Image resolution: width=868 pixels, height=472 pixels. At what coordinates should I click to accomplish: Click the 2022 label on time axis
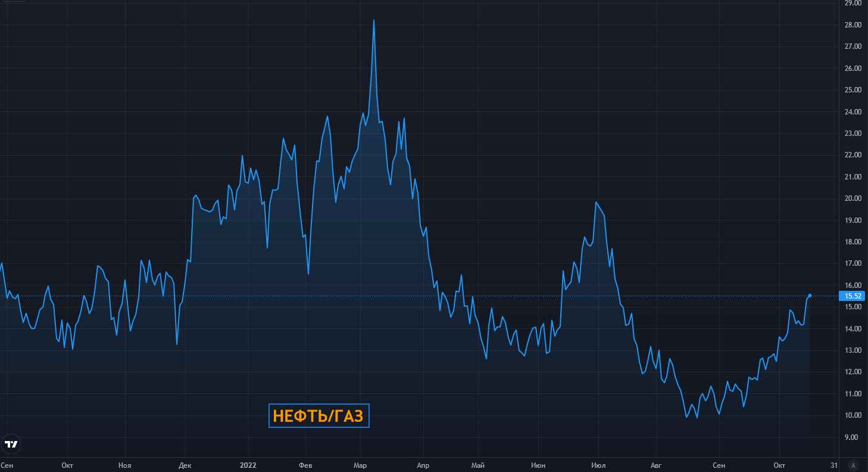(248, 465)
